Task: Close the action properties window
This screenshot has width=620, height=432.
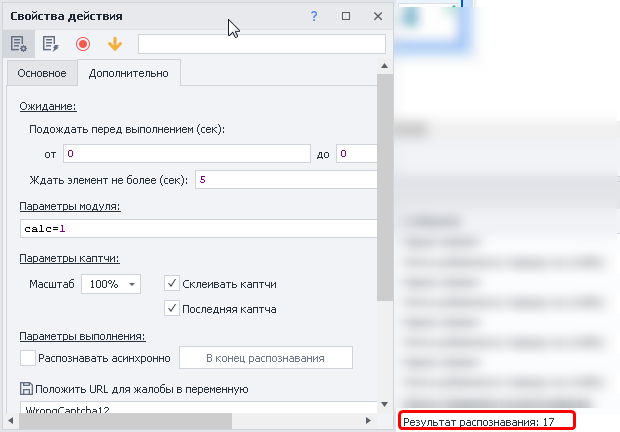Action: [x=376, y=17]
